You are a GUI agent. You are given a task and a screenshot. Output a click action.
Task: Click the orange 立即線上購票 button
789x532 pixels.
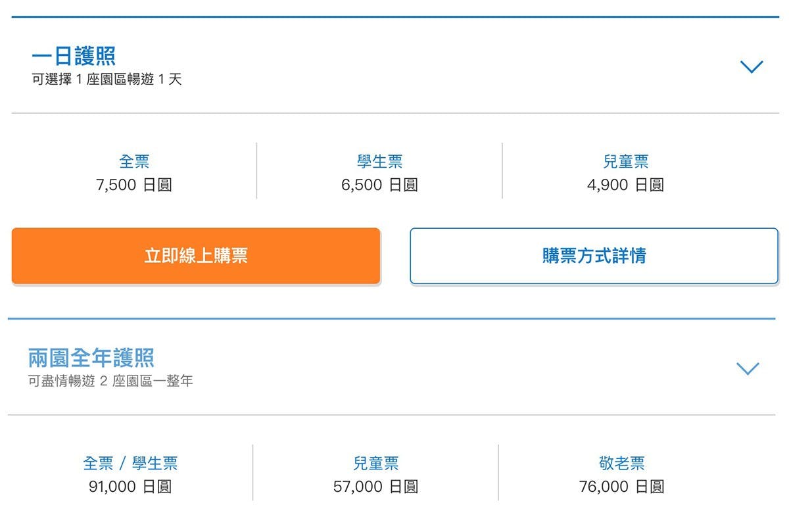tap(196, 256)
